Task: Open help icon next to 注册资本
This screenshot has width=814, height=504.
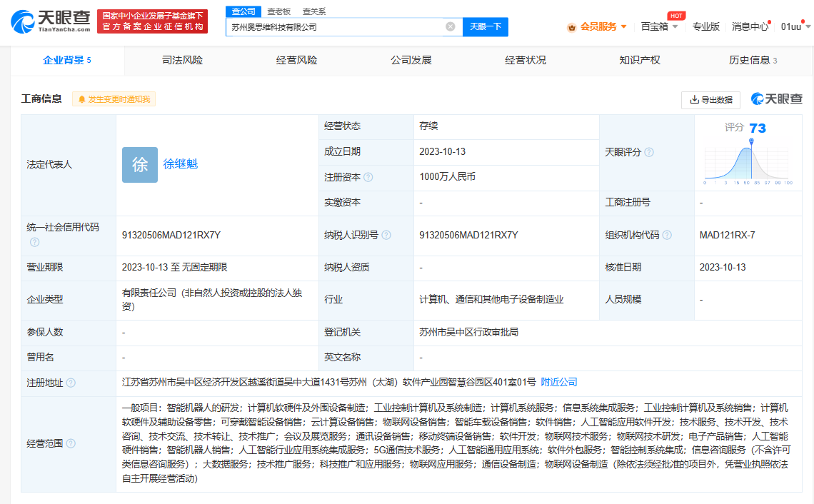Action: tap(368, 177)
